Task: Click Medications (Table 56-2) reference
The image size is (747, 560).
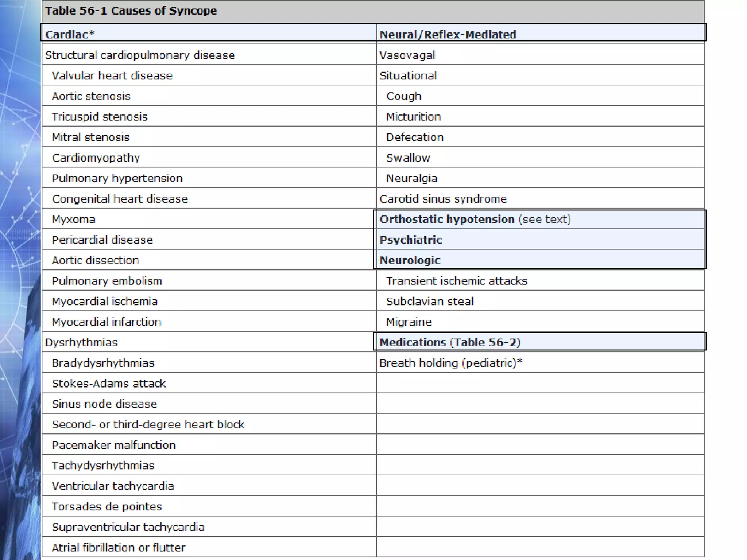Action: pos(449,342)
